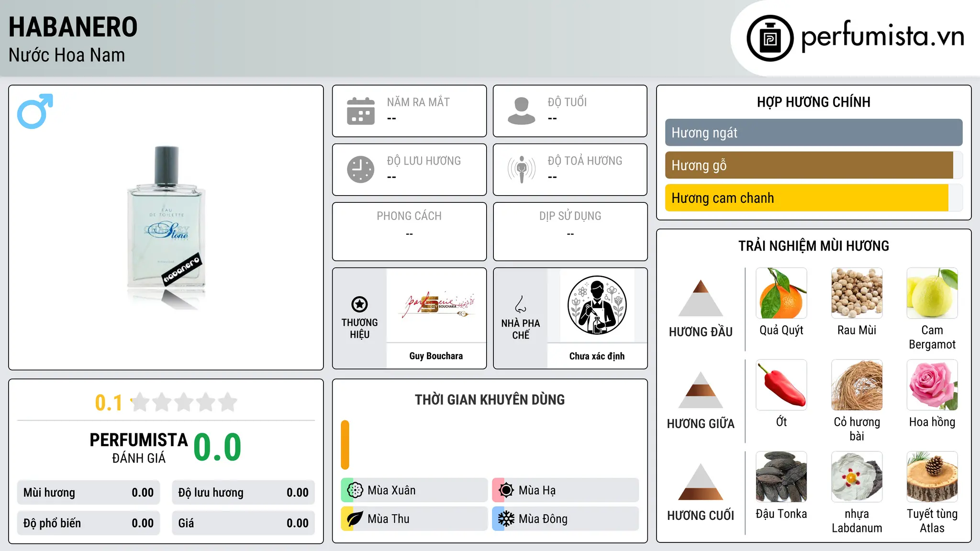The image size is (980, 551).
Task: Select the Hương cam chanh accord bar
Action: [813, 198]
